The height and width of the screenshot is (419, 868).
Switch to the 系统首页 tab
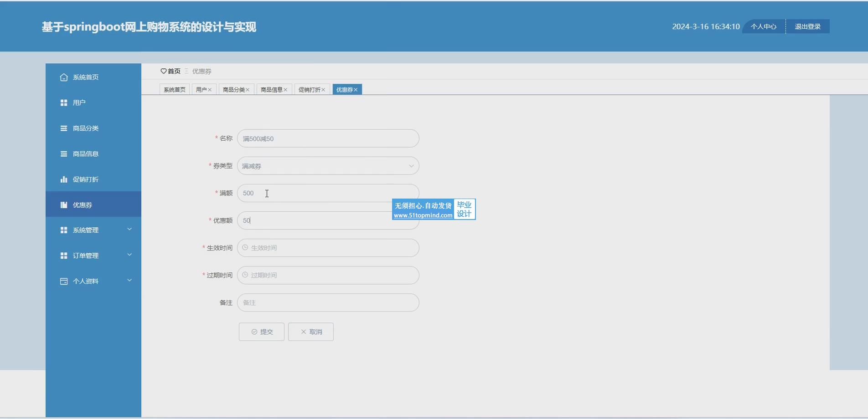click(175, 90)
